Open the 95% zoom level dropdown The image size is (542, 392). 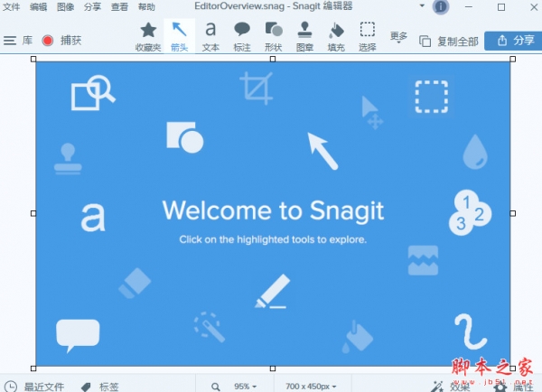tap(245, 386)
